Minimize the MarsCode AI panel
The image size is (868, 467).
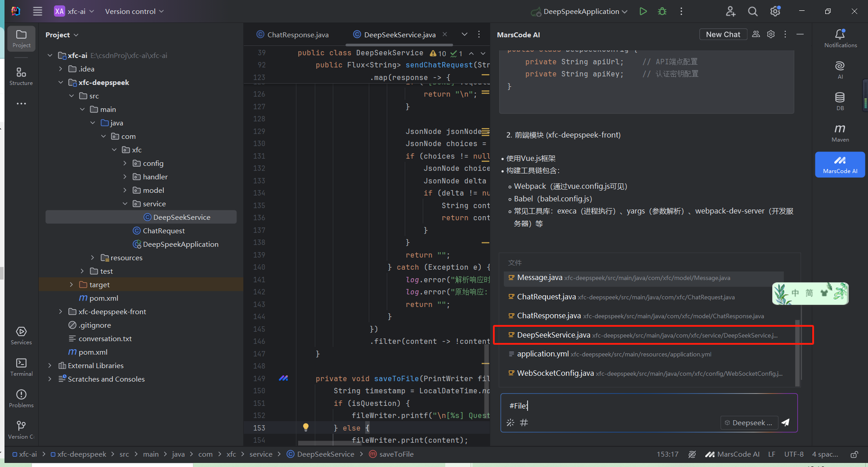click(800, 34)
